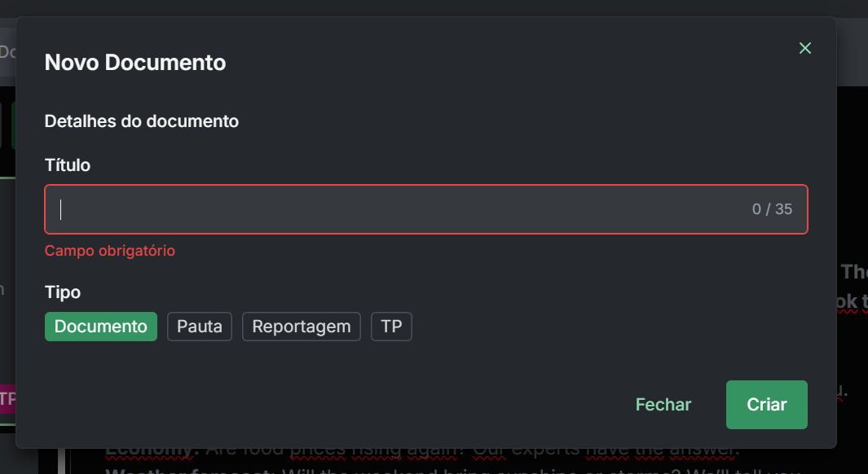Screen dimensions: 868x474
Task: Click the Tipo section label
Action: (x=63, y=292)
